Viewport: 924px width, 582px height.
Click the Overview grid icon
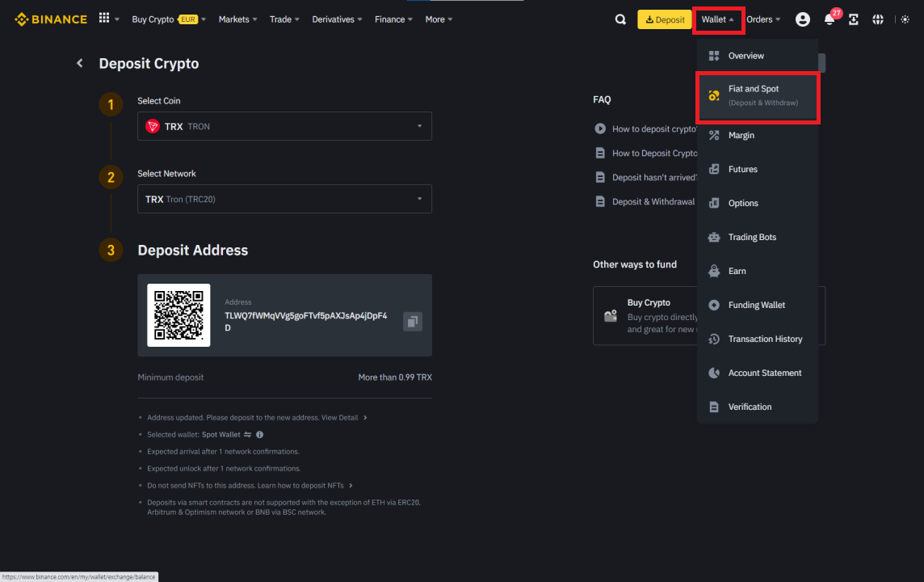pyautogui.click(x=714, y=56)
